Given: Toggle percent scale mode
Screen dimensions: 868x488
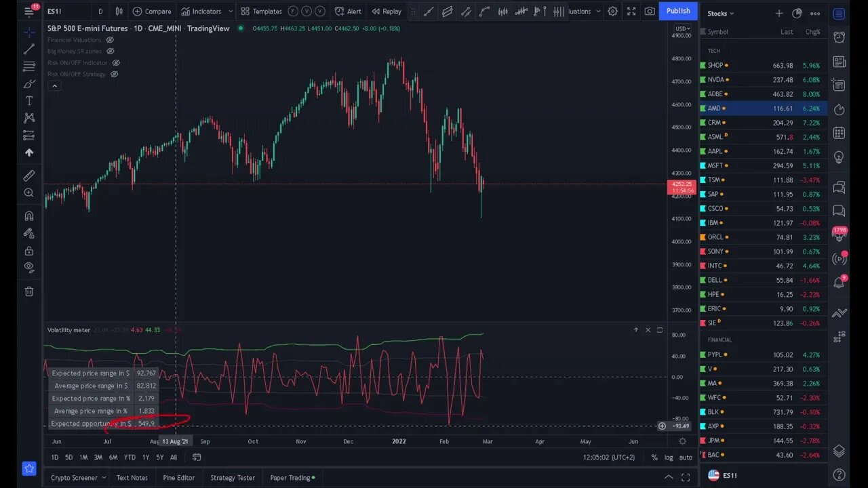Looking at the screenshot, I should tap(654, 457).
